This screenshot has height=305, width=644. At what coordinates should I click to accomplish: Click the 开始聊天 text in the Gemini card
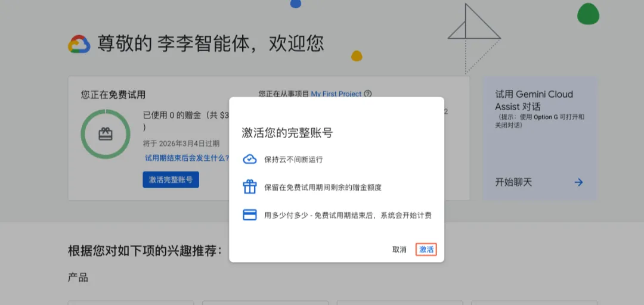coord(513,182)
